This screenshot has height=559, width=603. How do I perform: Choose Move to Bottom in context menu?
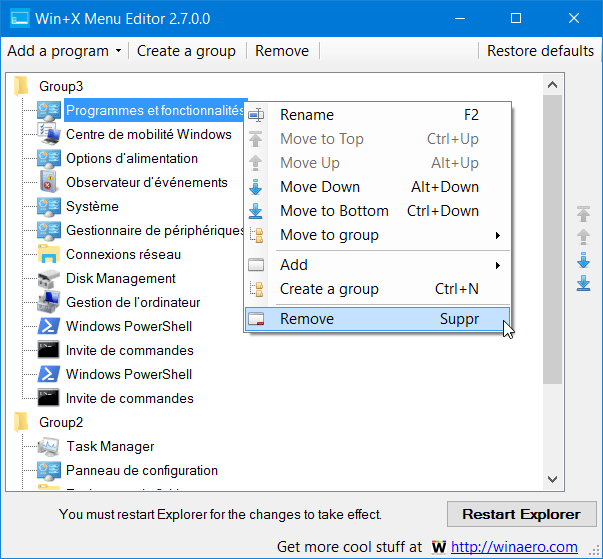tap(378, 211)
